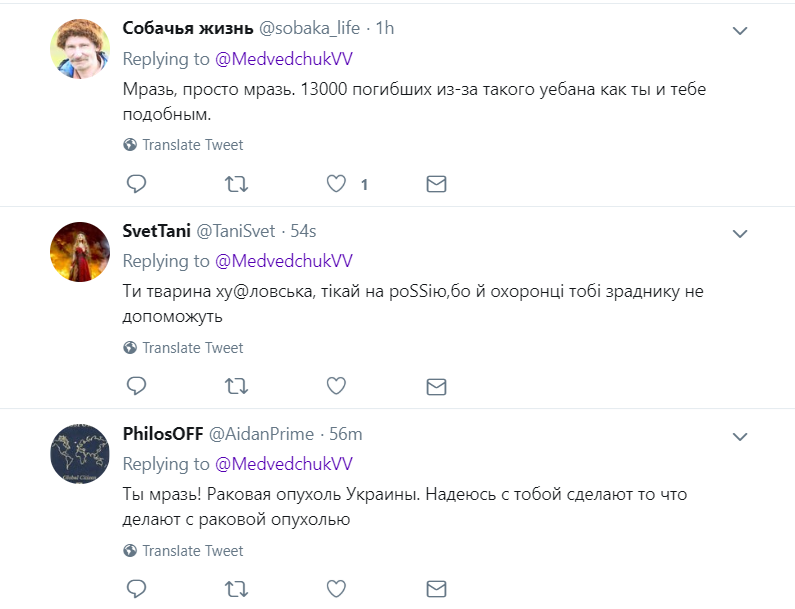This screenshot has width=795, height=609.
Task: Open @MedvedchukVV profile from PhilosOFF reply
Action: pos(283,464)
